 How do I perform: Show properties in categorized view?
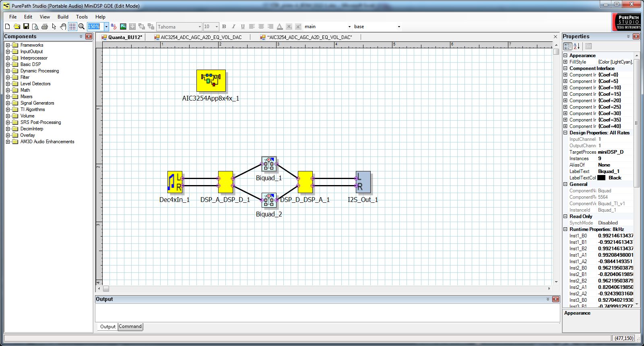[x=568, y=46]
